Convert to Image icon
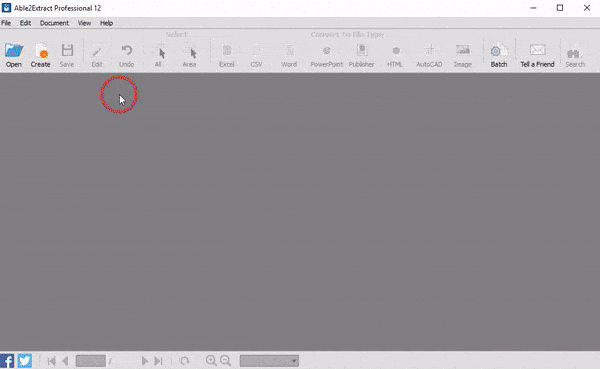 (463, 50)
